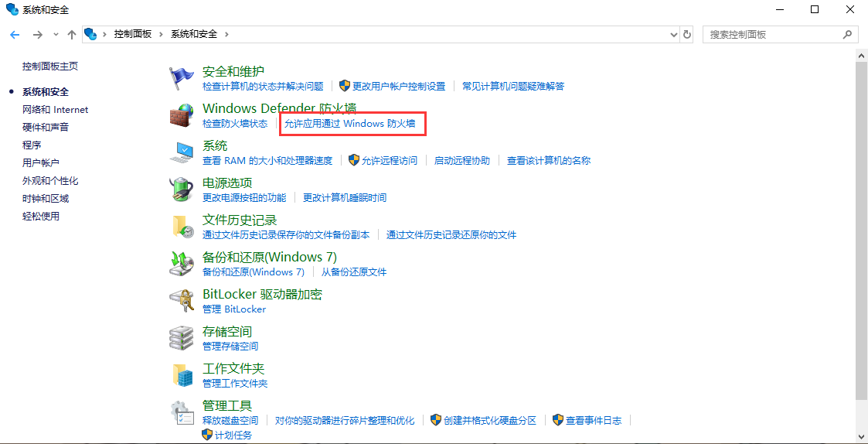Open 查看 RAM 的大小和处理器速度 link
Viewport: 868px width, 444px height.
(267, 161)
